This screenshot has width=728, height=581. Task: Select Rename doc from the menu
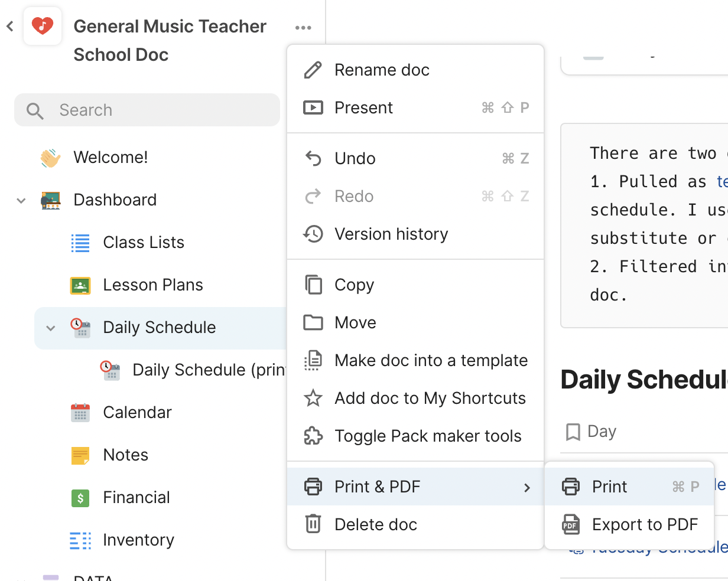click(x=382, y=70)
